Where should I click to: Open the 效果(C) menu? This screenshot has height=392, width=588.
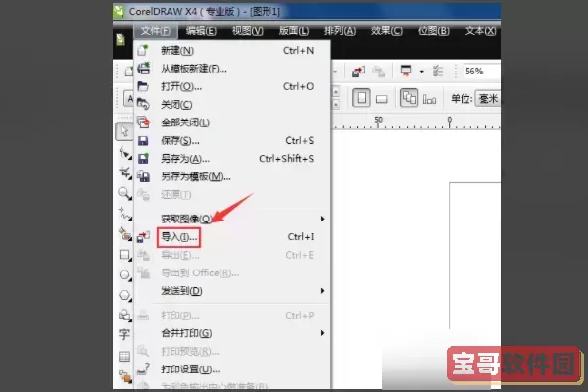387,31
